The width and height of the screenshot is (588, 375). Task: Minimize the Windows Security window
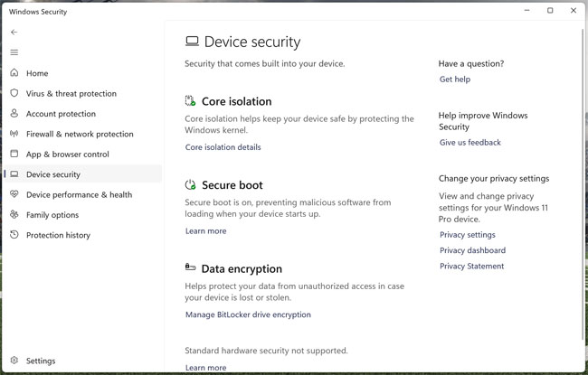click(x=526, y=11)
